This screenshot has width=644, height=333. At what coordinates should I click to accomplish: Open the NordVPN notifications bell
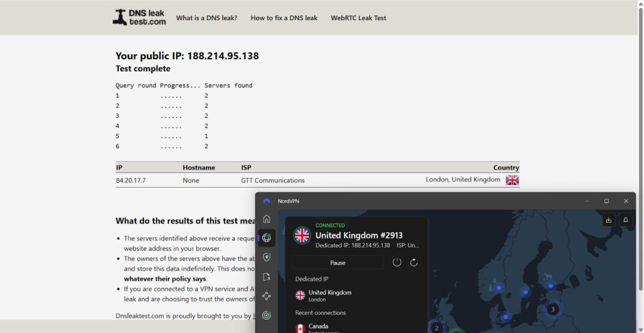(x=626, y=220)
